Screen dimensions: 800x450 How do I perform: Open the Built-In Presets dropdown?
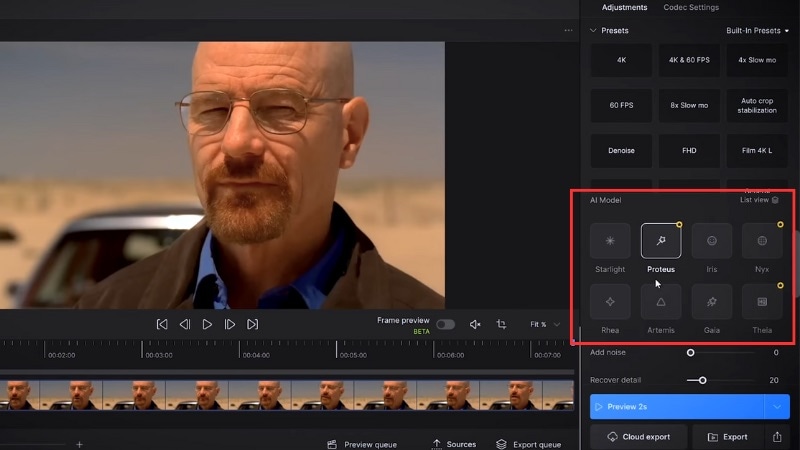tap(757, 31)
